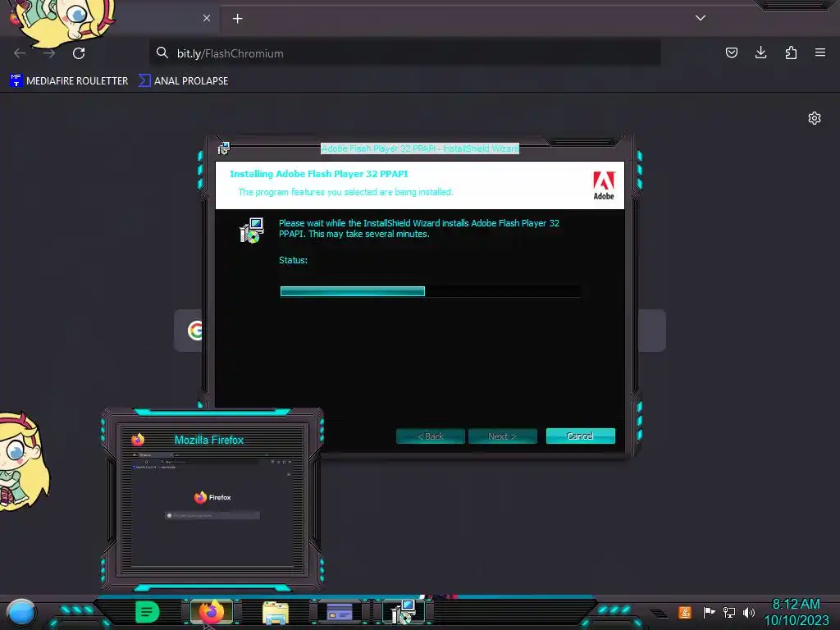The height and width of the screenshot is (630, 840).
Task: Click the Google search box logo
Action: (x=195, y=331)
